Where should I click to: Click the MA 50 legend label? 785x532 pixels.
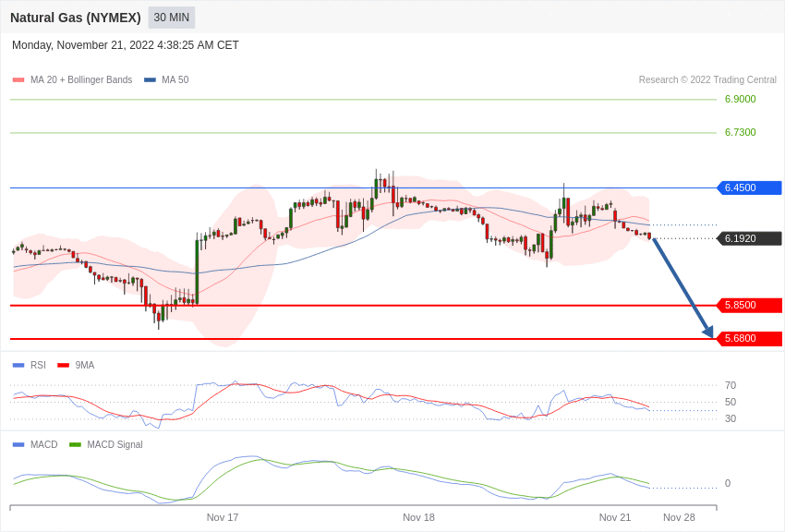pyautogui.click(x=175, y=79)
